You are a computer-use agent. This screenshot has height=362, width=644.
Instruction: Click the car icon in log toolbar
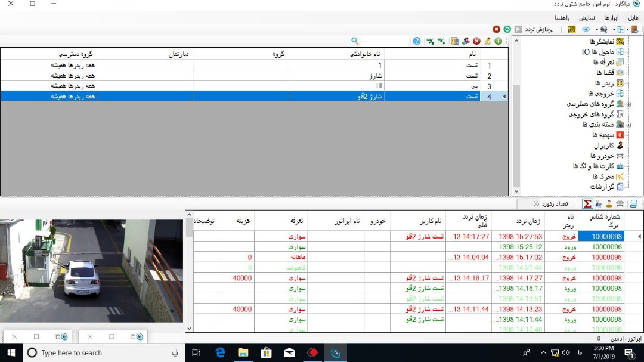coord(620,204)
